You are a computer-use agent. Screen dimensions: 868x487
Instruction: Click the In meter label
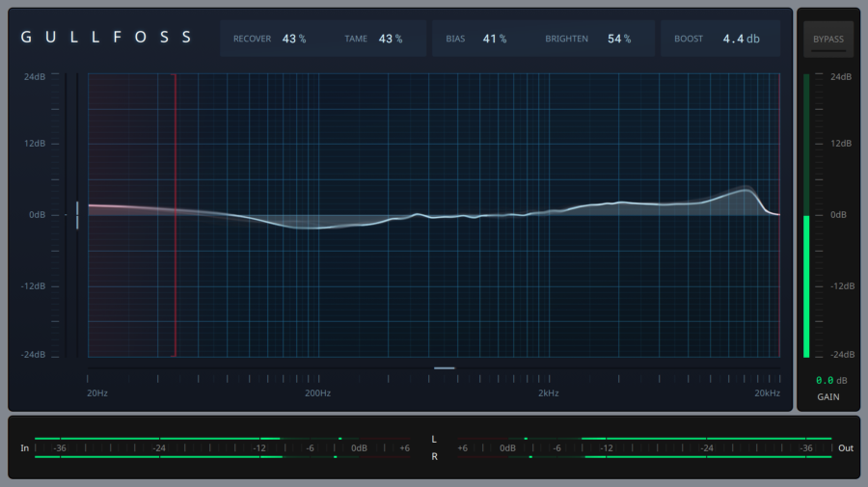(24, 447)
